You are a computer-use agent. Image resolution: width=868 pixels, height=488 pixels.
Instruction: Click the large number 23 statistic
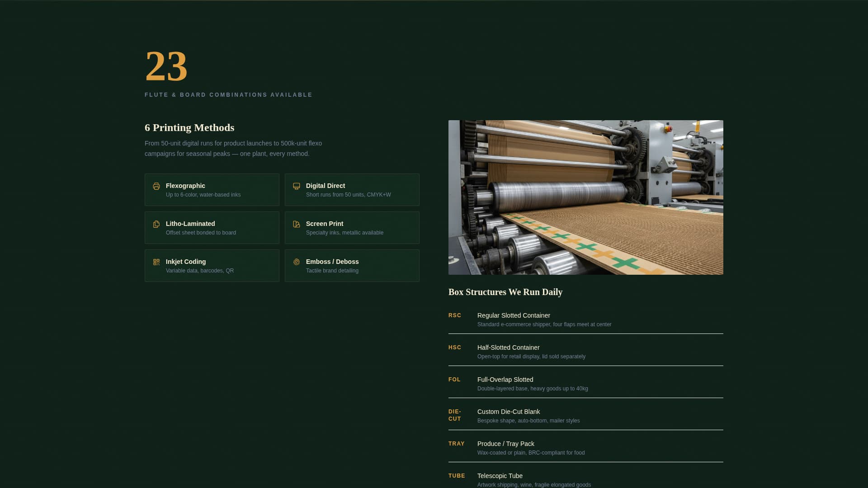tap(166, 67)
